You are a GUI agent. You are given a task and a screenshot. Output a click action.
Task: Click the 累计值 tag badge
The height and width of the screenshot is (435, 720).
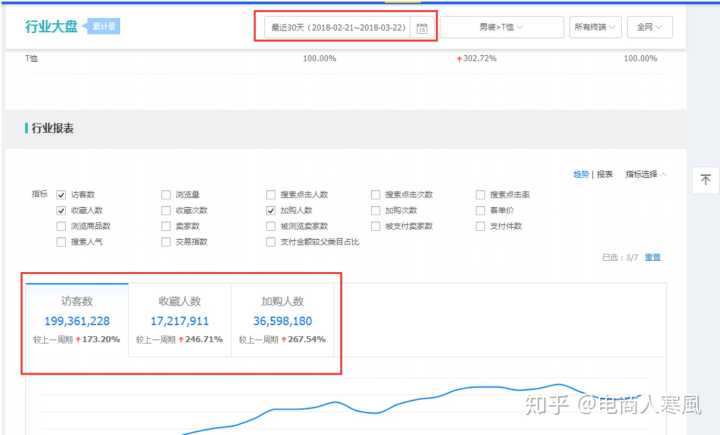100,26
